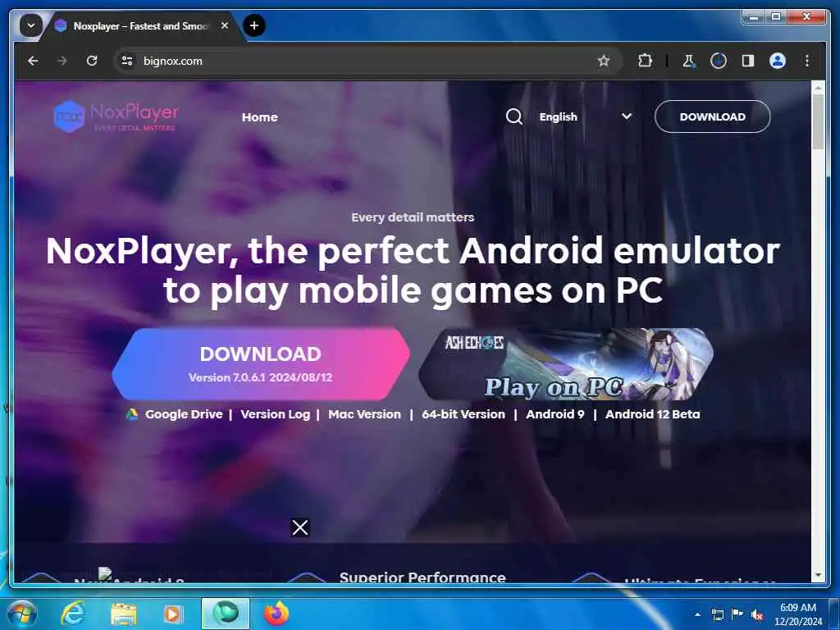Expand the English language dropdown
The height and width of the screenshot is (630, 840).
click(x=586, y=116)
